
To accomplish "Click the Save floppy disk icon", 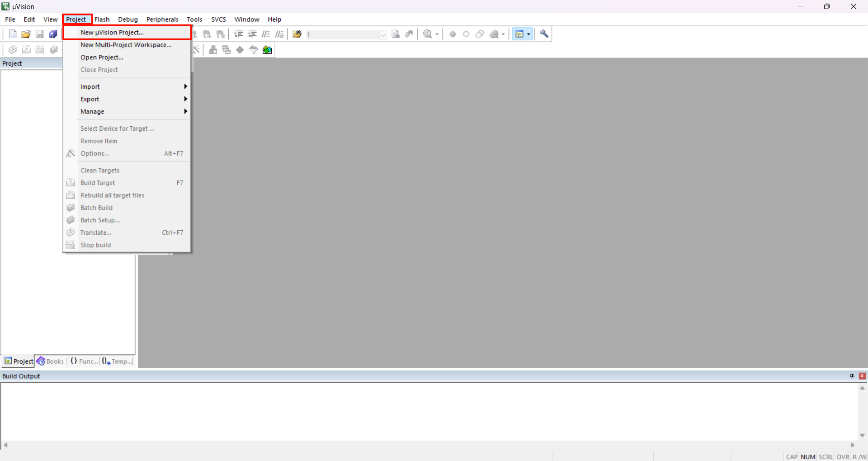I will point(40,34).
